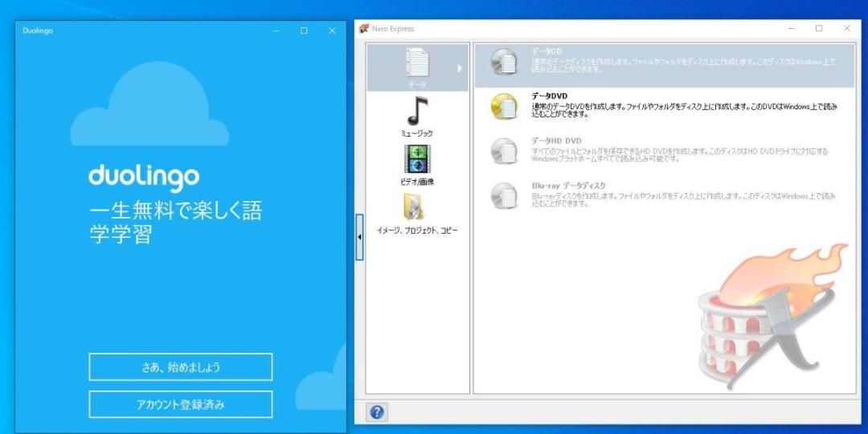
Task: Select the データHD DVD title text
Action: 556,141
